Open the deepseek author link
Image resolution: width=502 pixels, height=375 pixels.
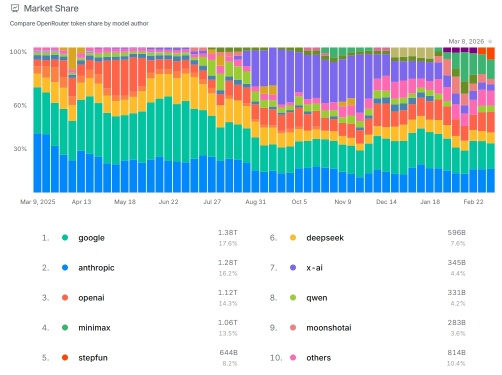325,238
